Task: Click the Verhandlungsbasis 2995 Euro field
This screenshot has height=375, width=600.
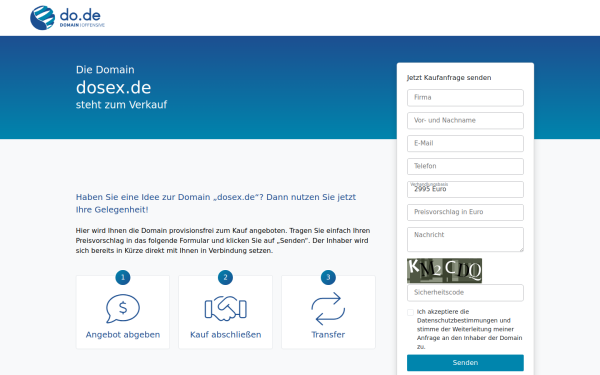Action: [465, 189]
